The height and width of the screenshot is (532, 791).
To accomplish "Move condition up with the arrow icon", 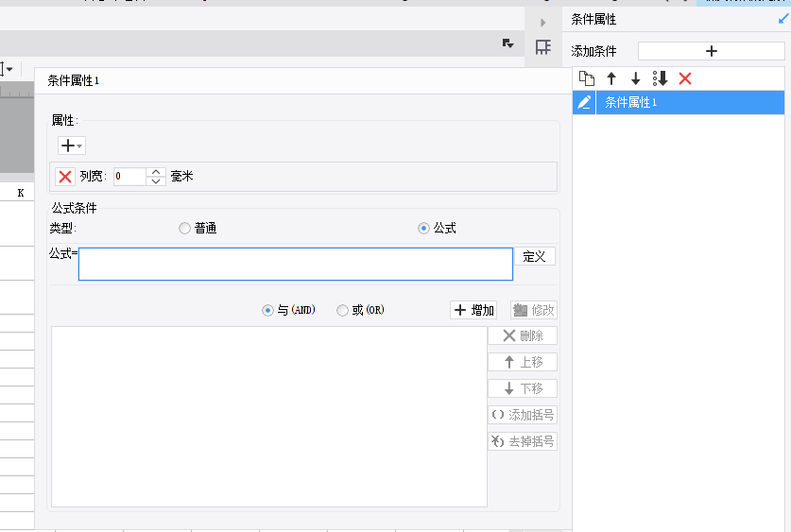I will 611,78.
